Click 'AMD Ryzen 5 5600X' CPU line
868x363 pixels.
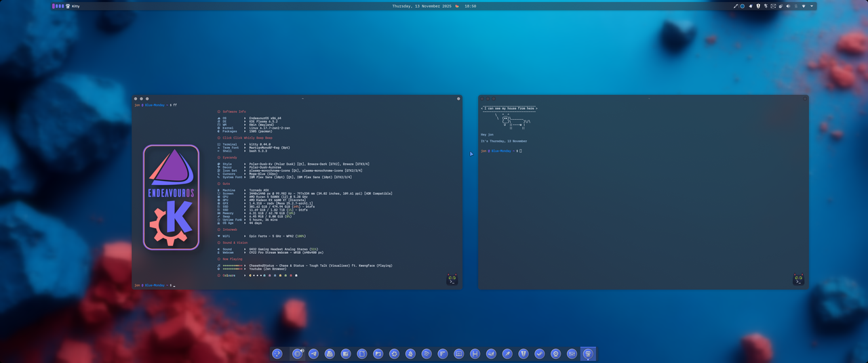point(279,197)
